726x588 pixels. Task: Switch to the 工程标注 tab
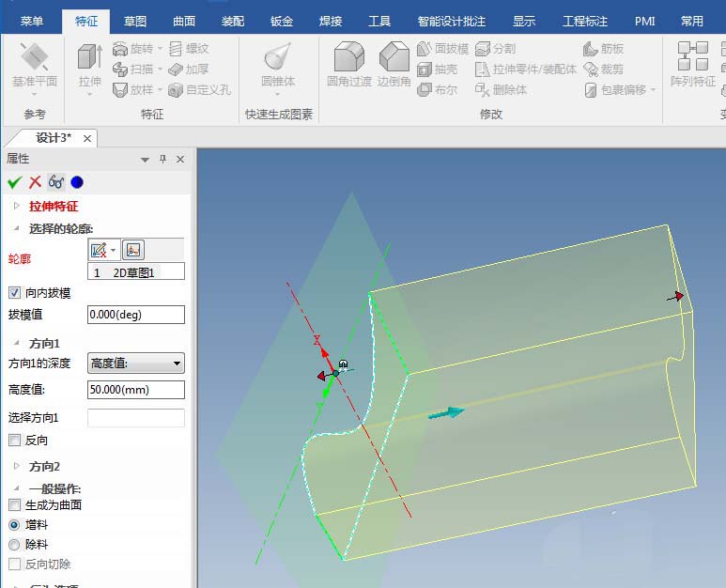tap(585, 22)
